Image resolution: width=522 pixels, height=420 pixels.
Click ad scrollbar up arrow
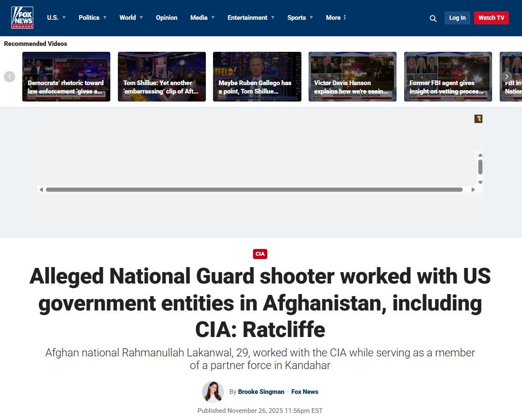[x=480, y=155]
